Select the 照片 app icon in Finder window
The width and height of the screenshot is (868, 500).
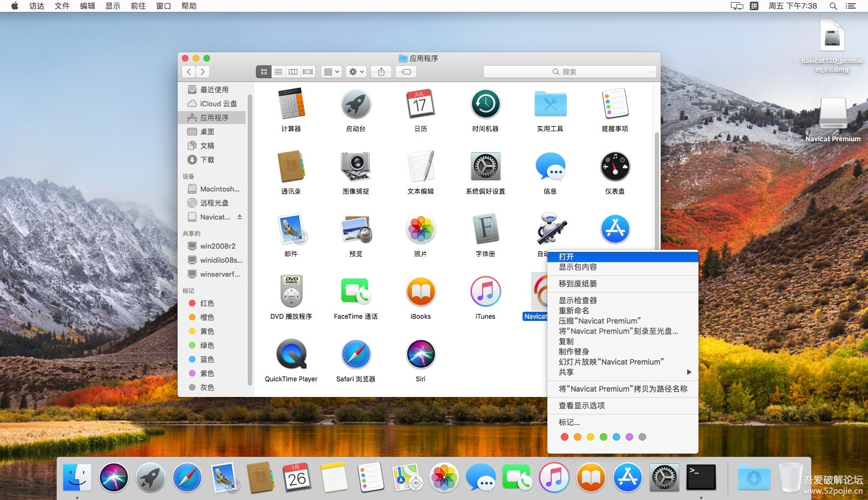click(421, 229)
